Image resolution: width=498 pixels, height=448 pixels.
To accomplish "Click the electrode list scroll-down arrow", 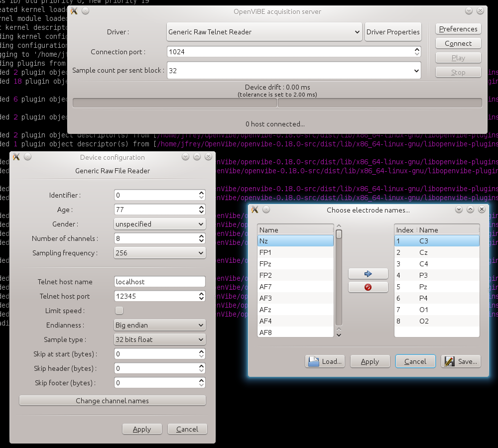I will 339,335.
